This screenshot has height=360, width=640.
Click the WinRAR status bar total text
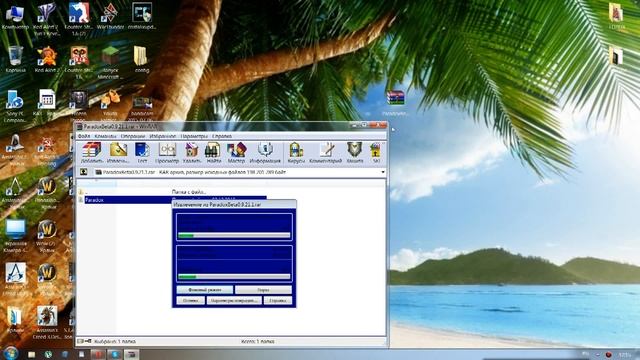258,341
